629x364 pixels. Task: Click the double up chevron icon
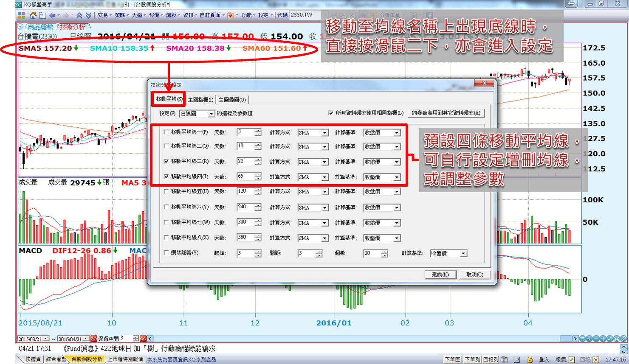point(79,15)
